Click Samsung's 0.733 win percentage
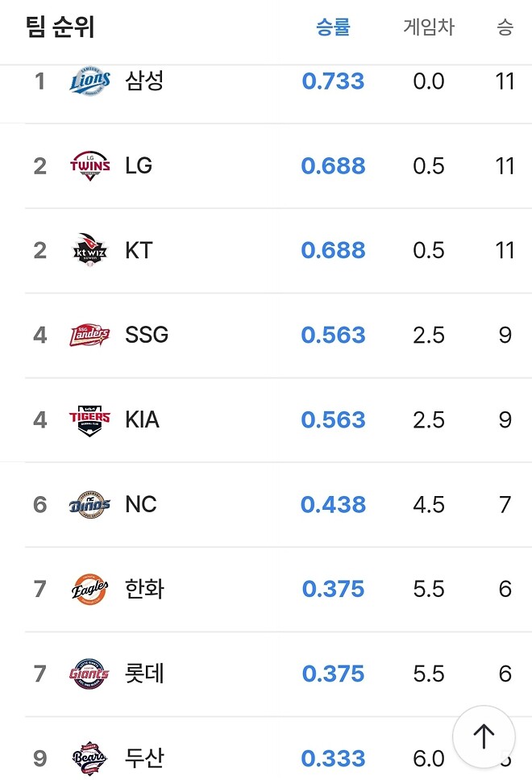 coord(333,81)
